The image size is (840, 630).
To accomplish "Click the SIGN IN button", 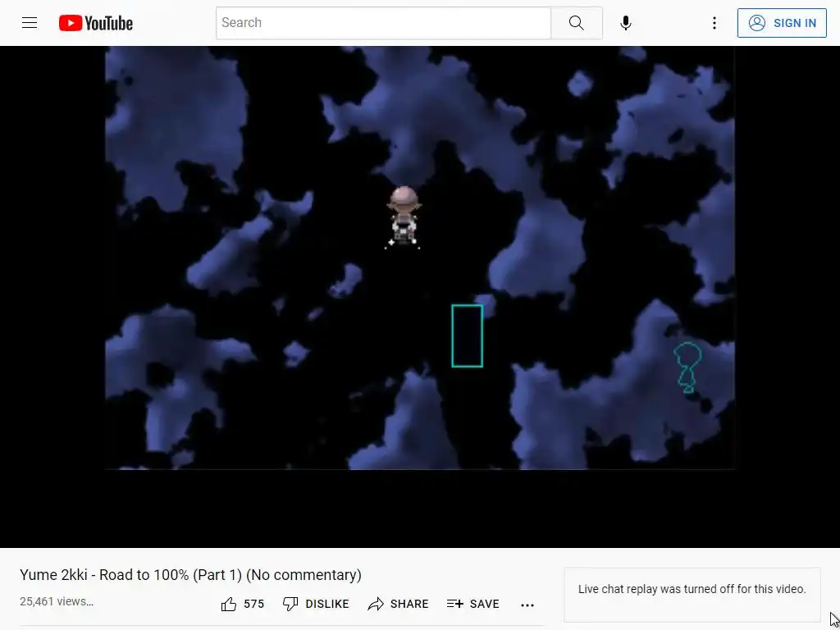I will coord(782,23).
